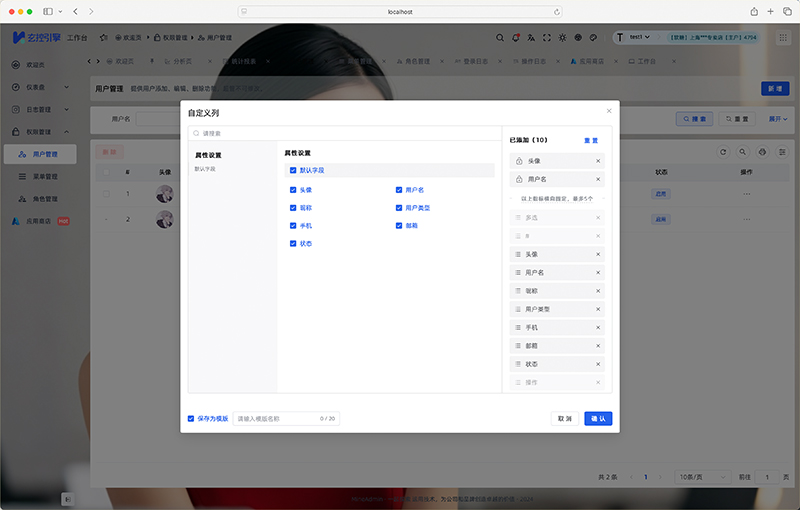Switch to the 分析页 tab
The image size is (800, 510).
182,61
